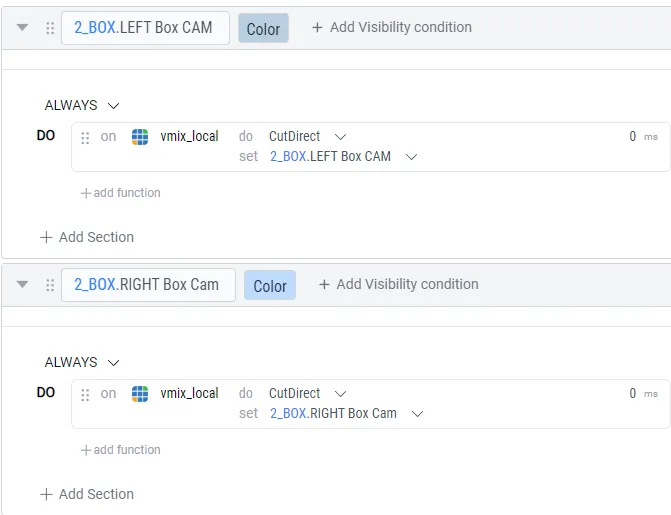Image resolution: width=671 pixels, height=515 pixels.
Task: Open the Color swatch for 2_BOX.LEFT Box CAM
Action: pyautogui.click(x=263, y=28)
